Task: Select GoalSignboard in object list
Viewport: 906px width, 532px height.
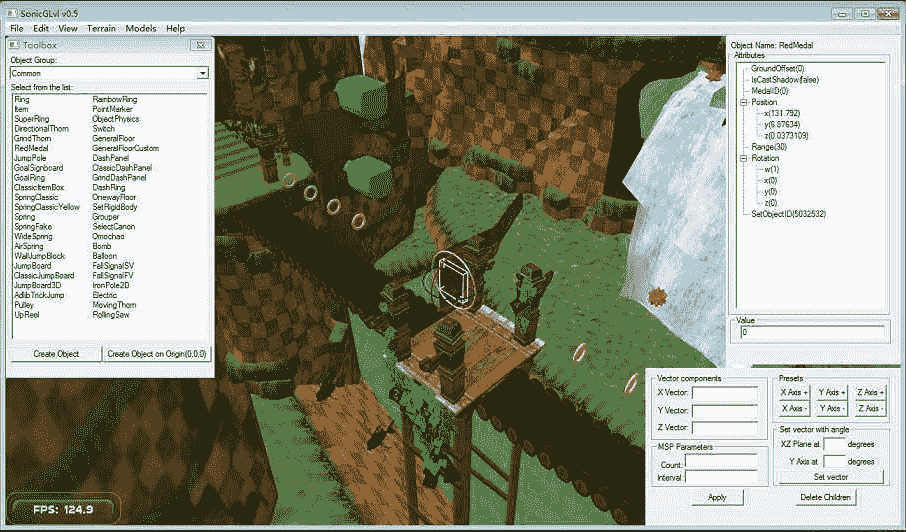Action: pos(39,168)
